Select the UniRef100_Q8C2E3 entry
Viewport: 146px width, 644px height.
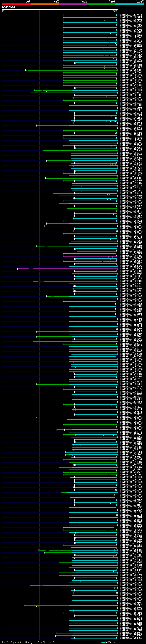tap(131, 304)
